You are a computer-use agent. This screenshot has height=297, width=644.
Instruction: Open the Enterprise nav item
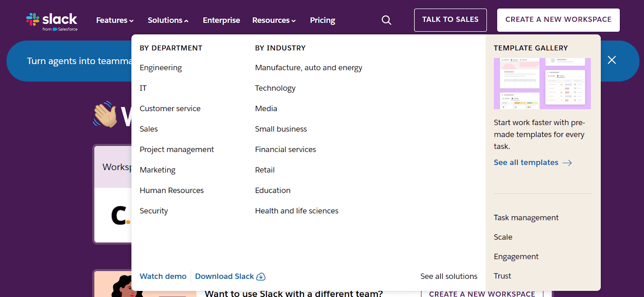click(221, 20)
